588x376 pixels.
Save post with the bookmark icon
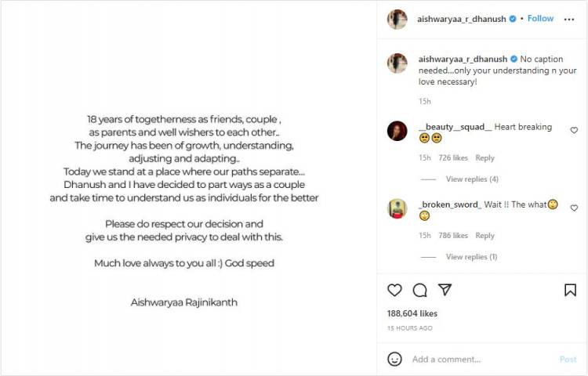[570, 291]
